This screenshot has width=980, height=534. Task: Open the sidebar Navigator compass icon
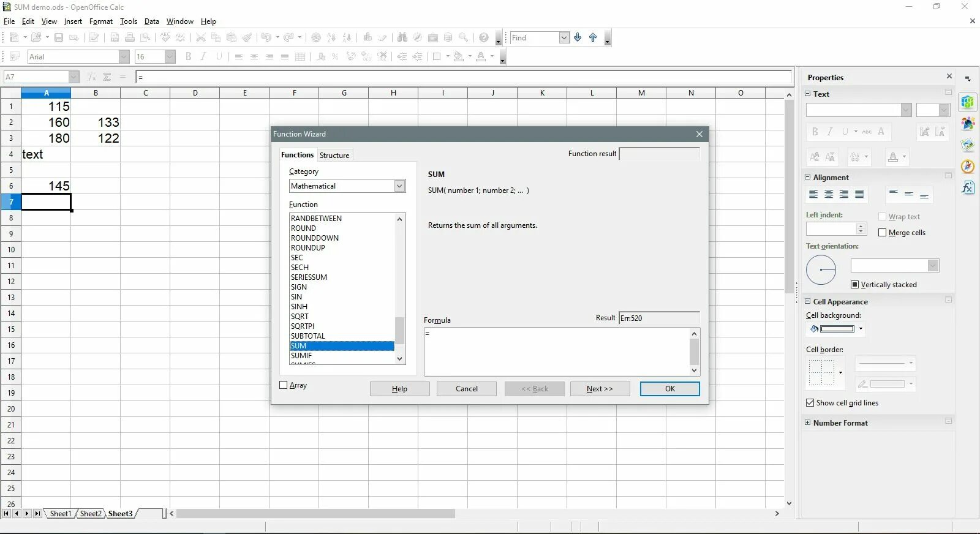967,167
